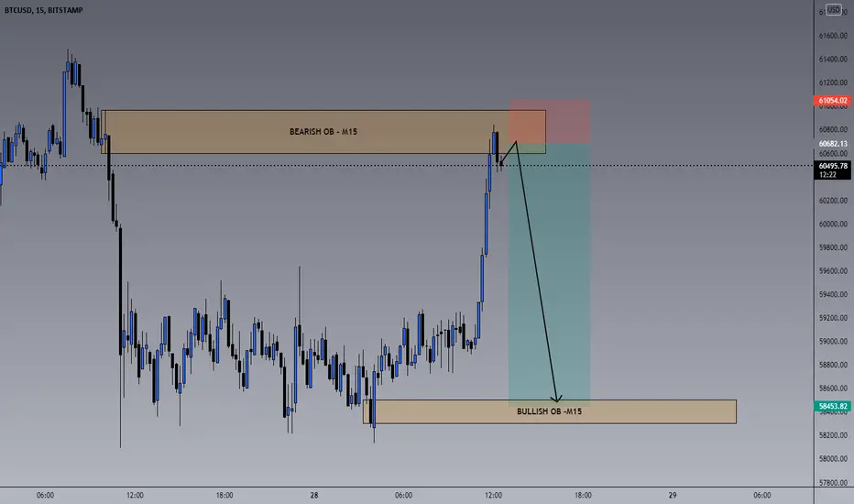854x504 pixels.
Task: Click the BTCUSD, 15, BITSTAMP symbol title
Action: 44,10
